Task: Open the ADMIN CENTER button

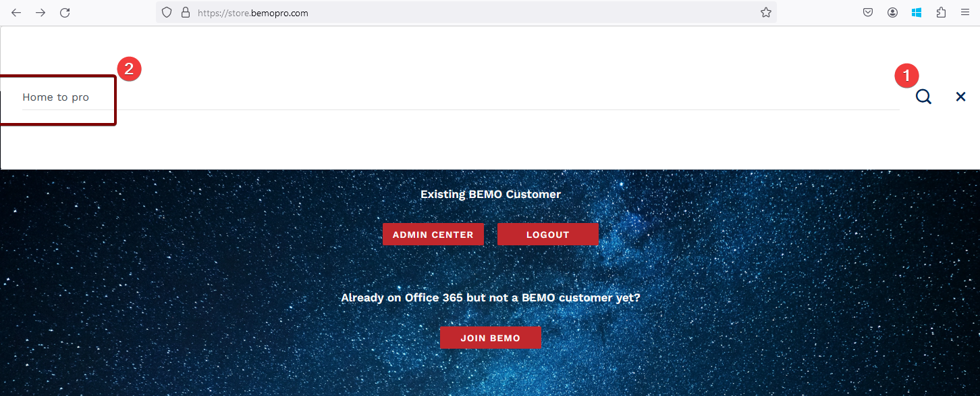Action: tap(433, 234)
